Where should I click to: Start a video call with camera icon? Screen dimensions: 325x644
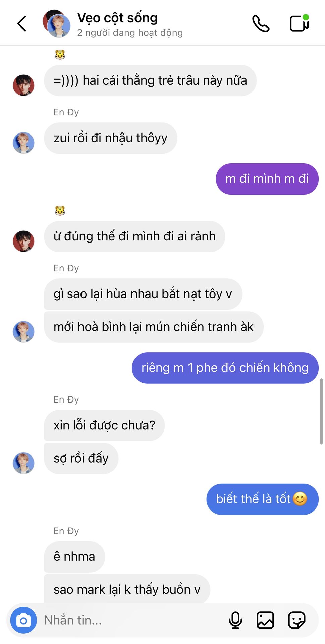(299, 23)
